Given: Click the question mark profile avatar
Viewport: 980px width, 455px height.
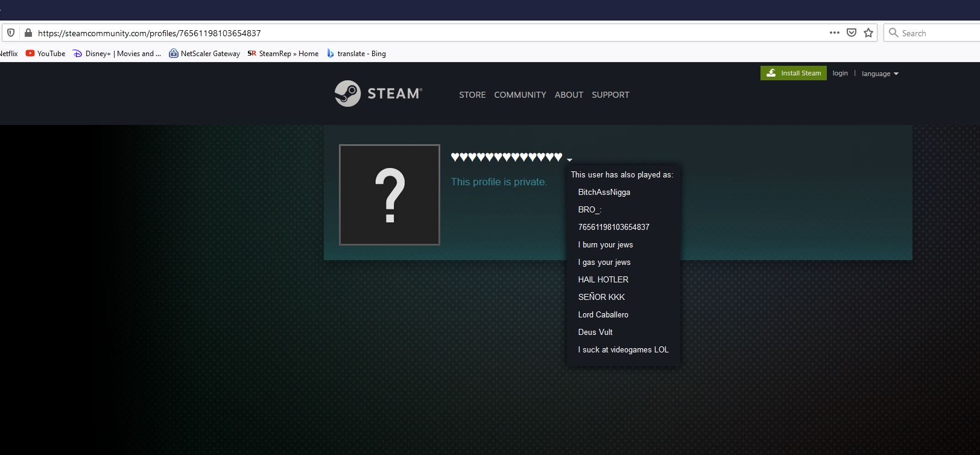Looking at the screenshot, I should pyautogui.click(x=390, y=195).
